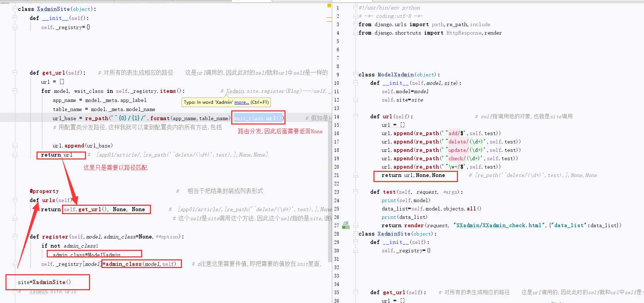Click 'ModelXadmin' class name on line 9
Screen dimensions: 644x303
tap(396, 75)
